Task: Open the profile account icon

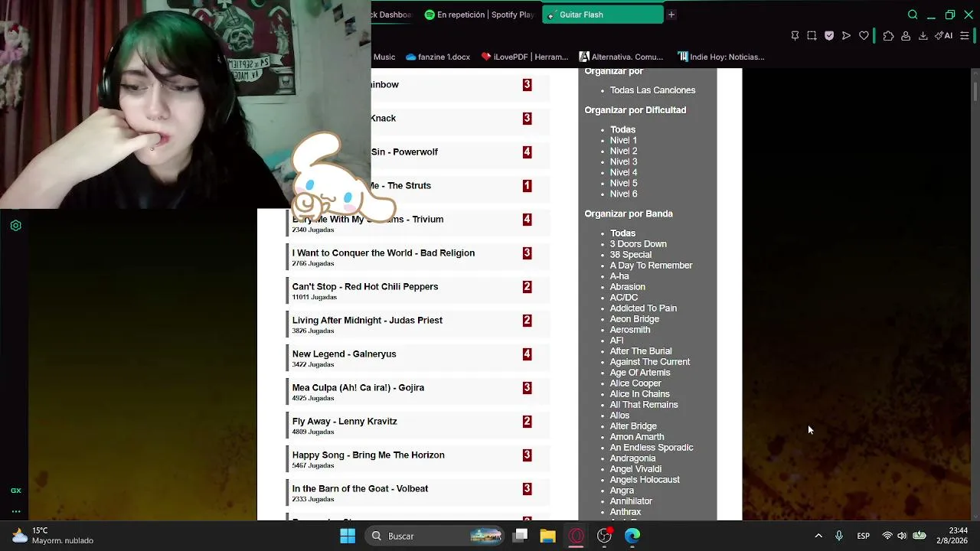Action: [906, 36]
